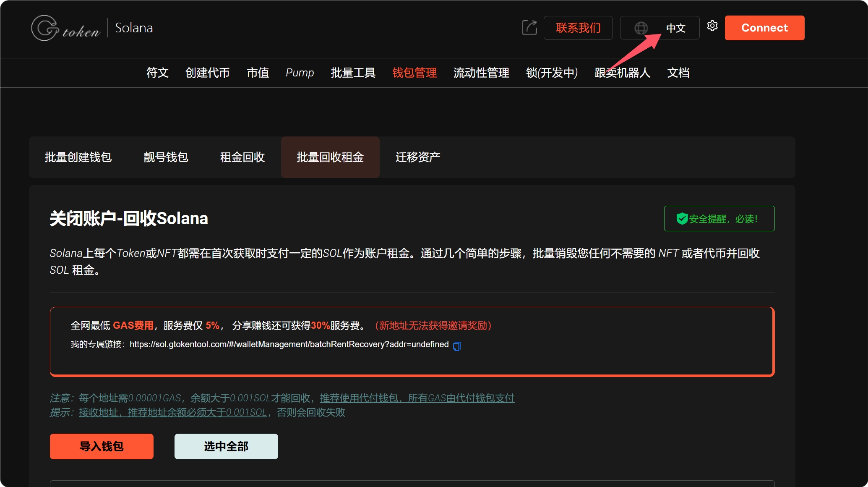This screenshot has height=487, width=868.
Task: Click the globe language icon
Action: coord(641,28)
